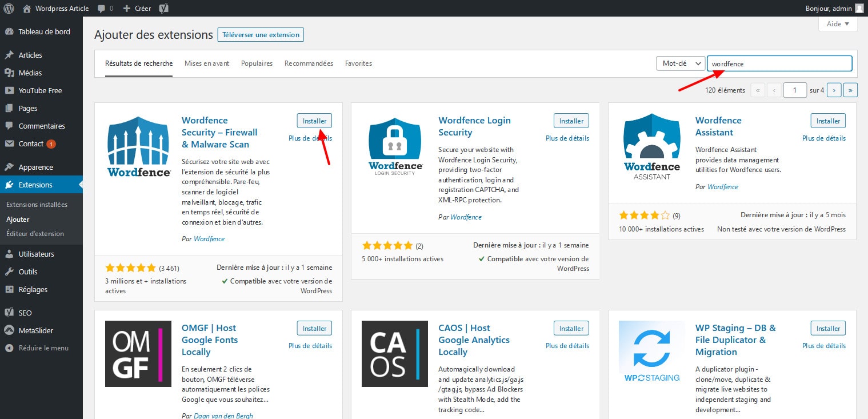Open Plus de détails for WP Staging
868x419 pixels.
[x=824, y=345]
